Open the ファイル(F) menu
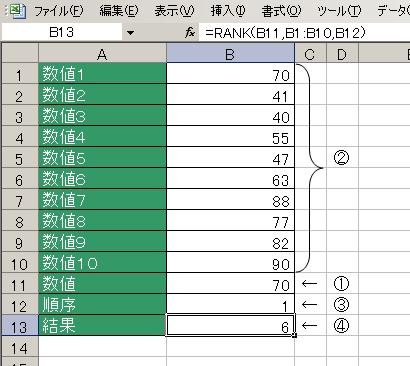The height and width of the screenshot is (366, 410). pos(59,11)
